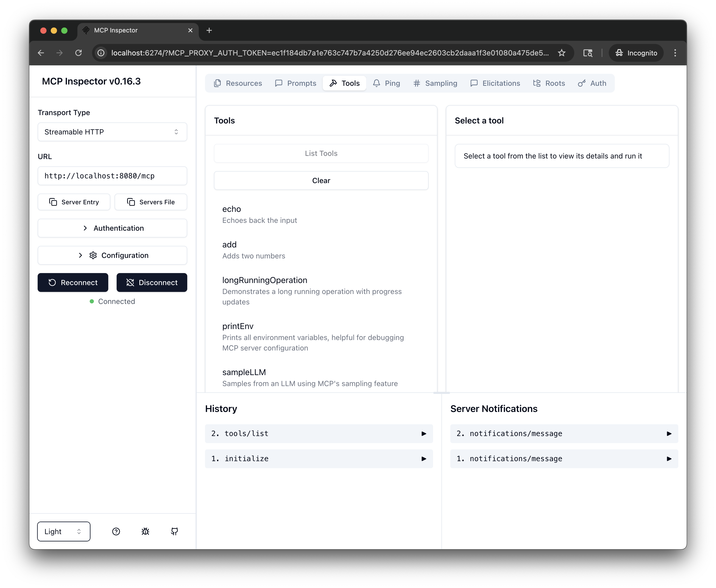
Task: Click the bookmark star icon
Action: tap(562, 53)
